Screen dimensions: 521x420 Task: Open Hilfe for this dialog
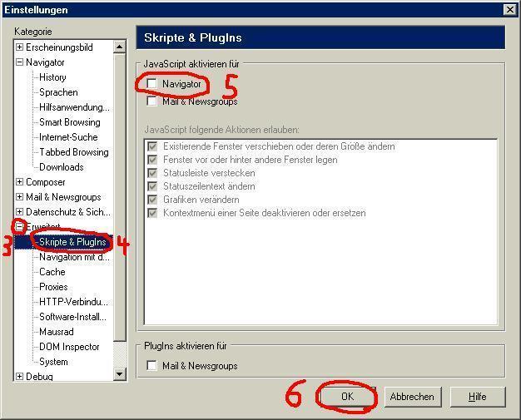[x=477, y=397]
